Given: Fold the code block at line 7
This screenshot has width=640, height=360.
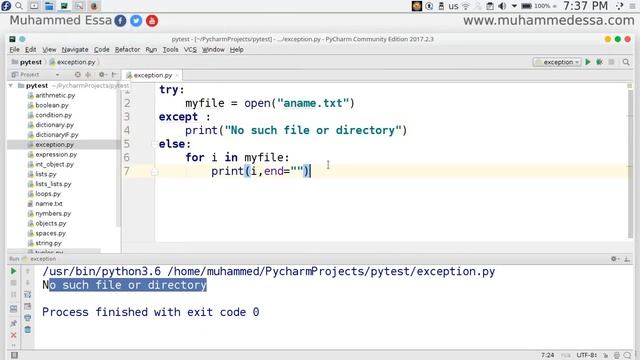Looking at the screenshot, I should (154, 172).
